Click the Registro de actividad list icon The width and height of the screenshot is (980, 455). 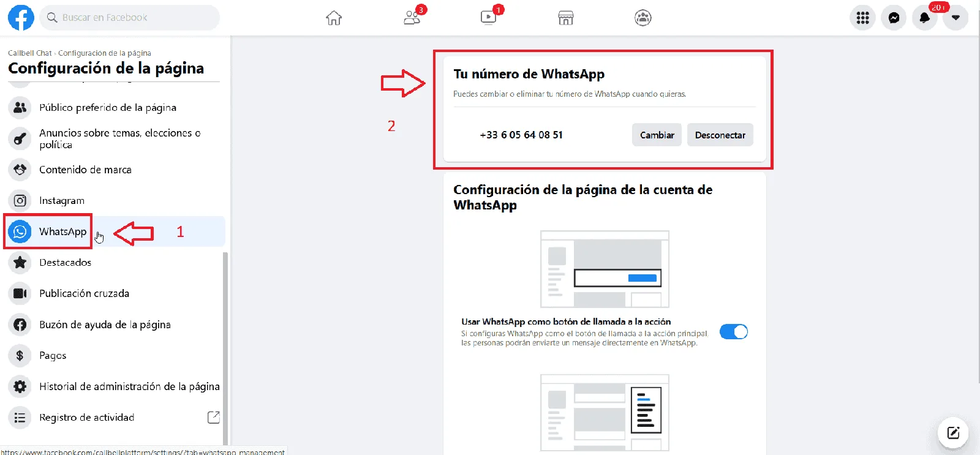(x=20, y=418)
